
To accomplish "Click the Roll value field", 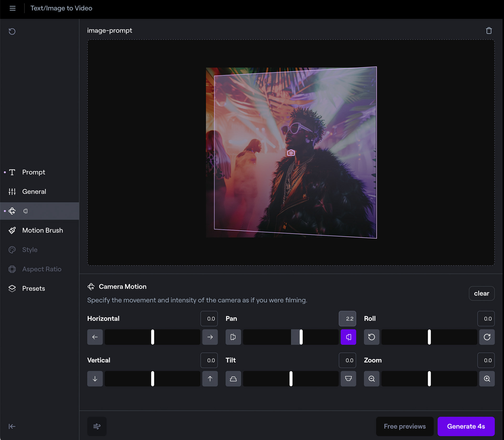I will (x=486, y=318).
